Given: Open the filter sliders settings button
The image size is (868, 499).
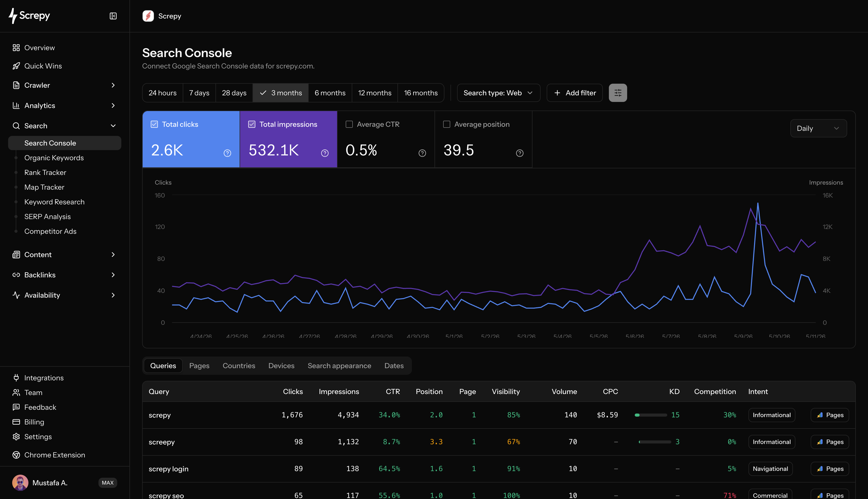Looking at the screenshot, I should click(x=618, y=93).
